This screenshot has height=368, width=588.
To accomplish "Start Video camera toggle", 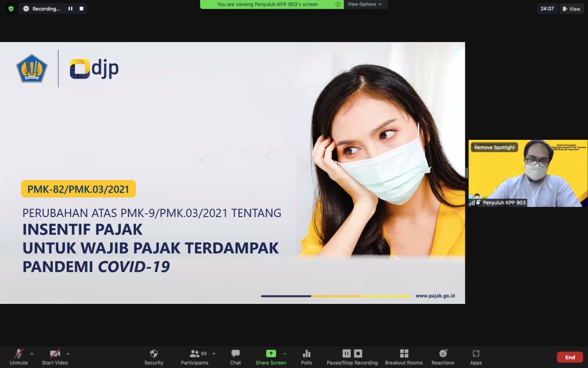I will (55, 354).
